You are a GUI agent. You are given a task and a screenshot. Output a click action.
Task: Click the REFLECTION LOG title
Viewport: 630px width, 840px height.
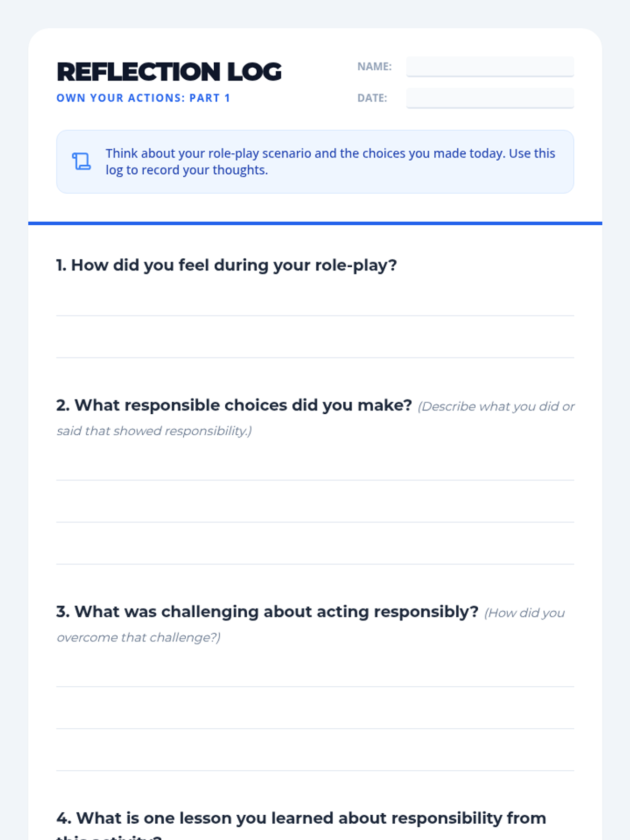coord(169,72)
